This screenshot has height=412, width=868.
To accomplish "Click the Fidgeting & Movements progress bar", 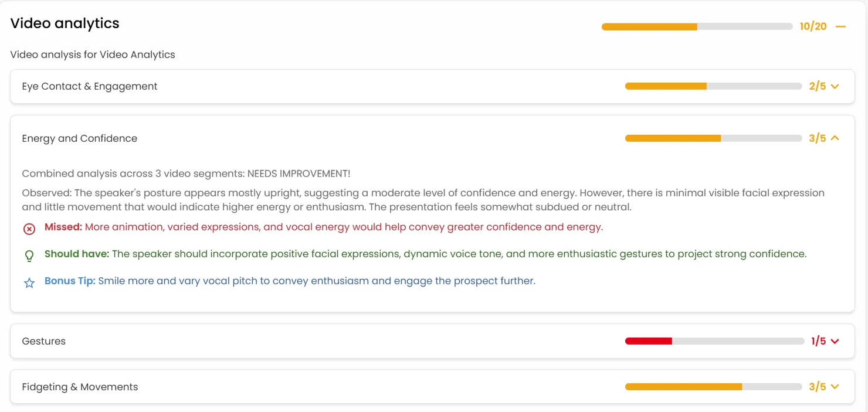I will 713,387.
